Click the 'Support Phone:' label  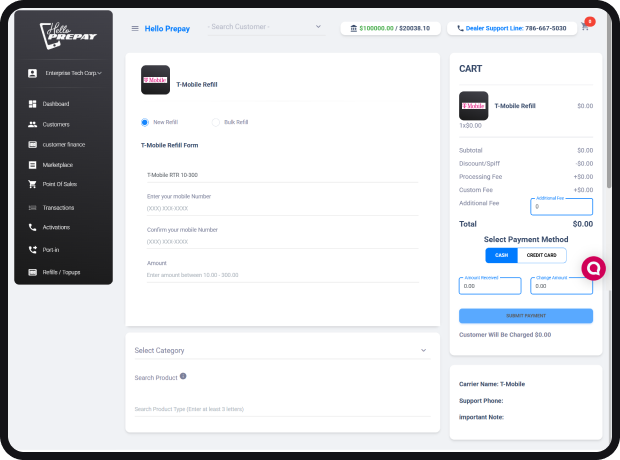tap(481, 401)
